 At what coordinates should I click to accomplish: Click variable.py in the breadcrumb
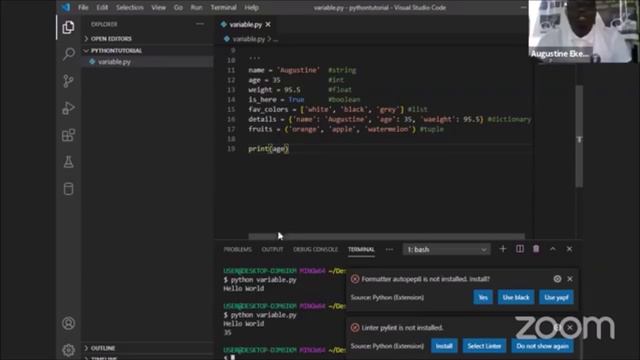point(249,39)
